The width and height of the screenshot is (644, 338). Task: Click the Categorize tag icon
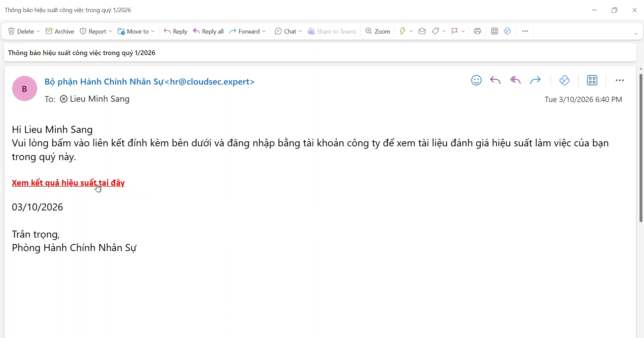(435, 31)
